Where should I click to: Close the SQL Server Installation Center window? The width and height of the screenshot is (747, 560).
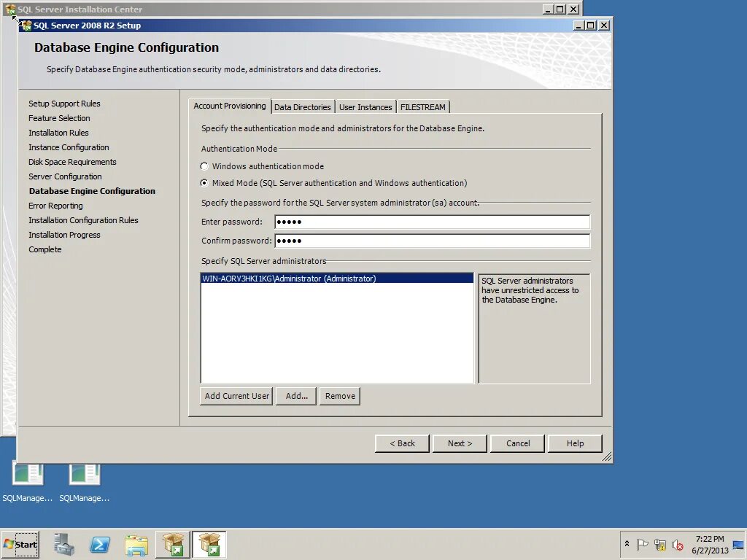click(x=573, y=9)
